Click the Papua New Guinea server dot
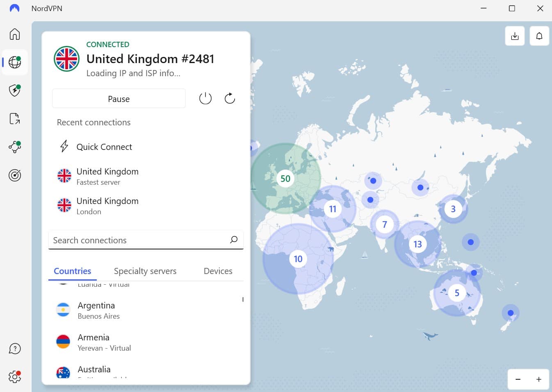Viewport: 552px width, 392px height. coord(474,273)
